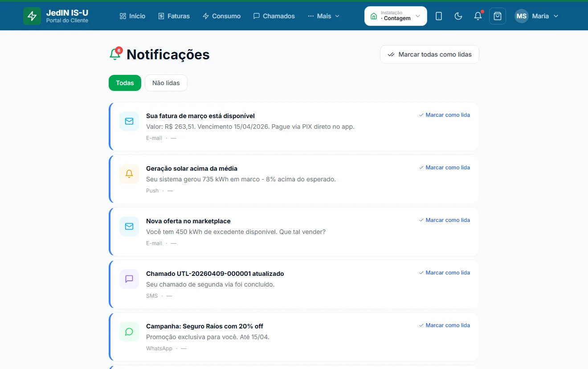Viewport: 588px width, 369px height.
Task: Expand the Maria user menu chevron
Action: coord(555,16)
